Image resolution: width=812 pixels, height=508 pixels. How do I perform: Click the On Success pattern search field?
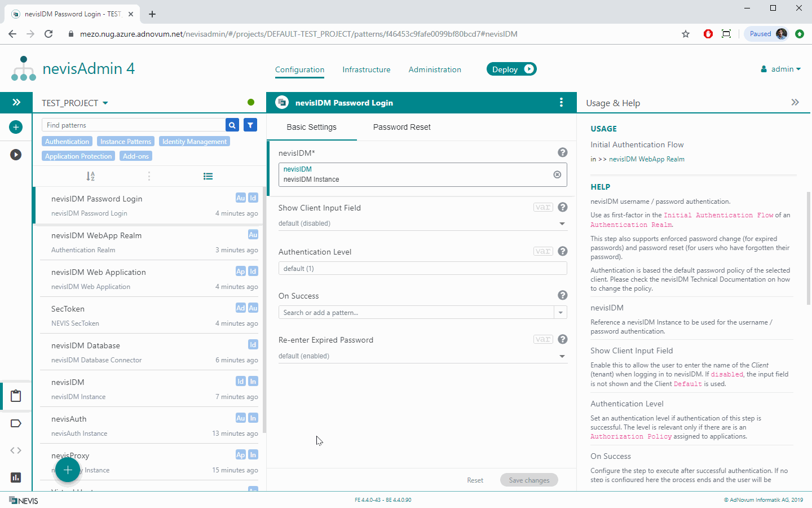pyautogui.click(x=416, y=312)
